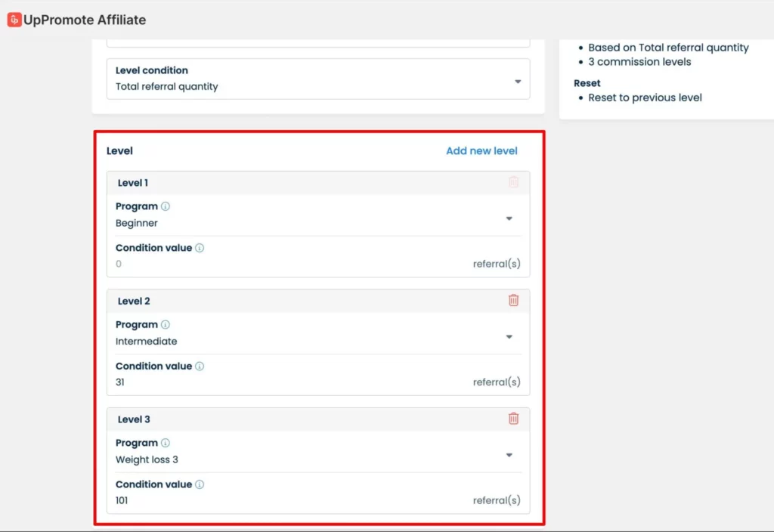Click Level 3 Condition value info icon
This screenshot has width=774, height=532.
[200, 485]
